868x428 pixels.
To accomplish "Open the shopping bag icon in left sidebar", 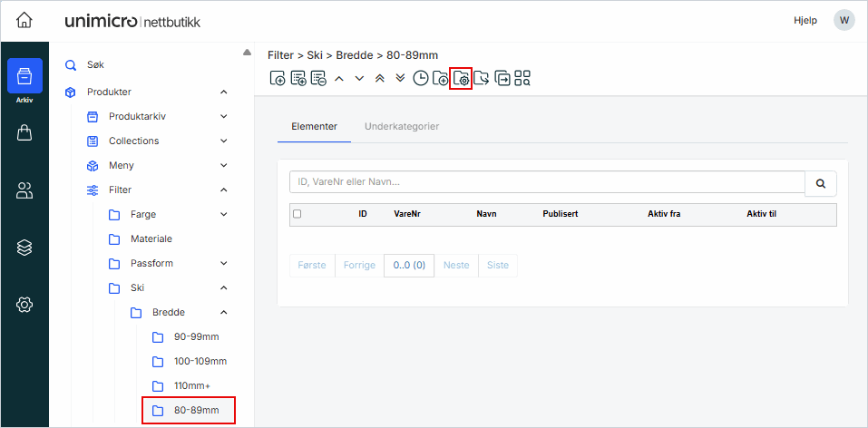I will click(24, 133).
